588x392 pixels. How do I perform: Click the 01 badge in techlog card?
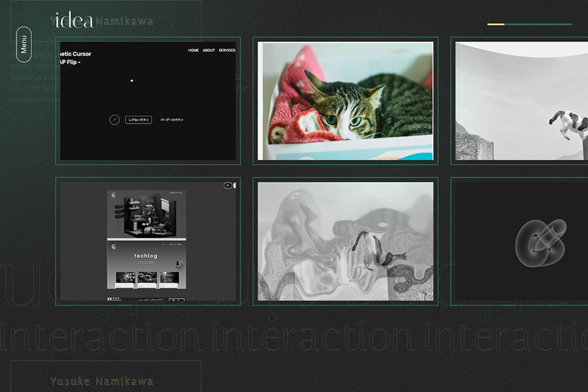tap(228, 186)
